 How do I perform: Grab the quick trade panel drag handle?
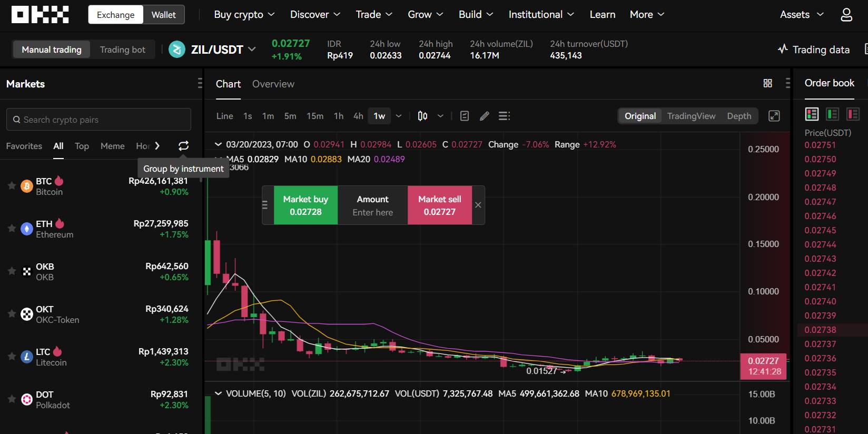click(265, 205)
